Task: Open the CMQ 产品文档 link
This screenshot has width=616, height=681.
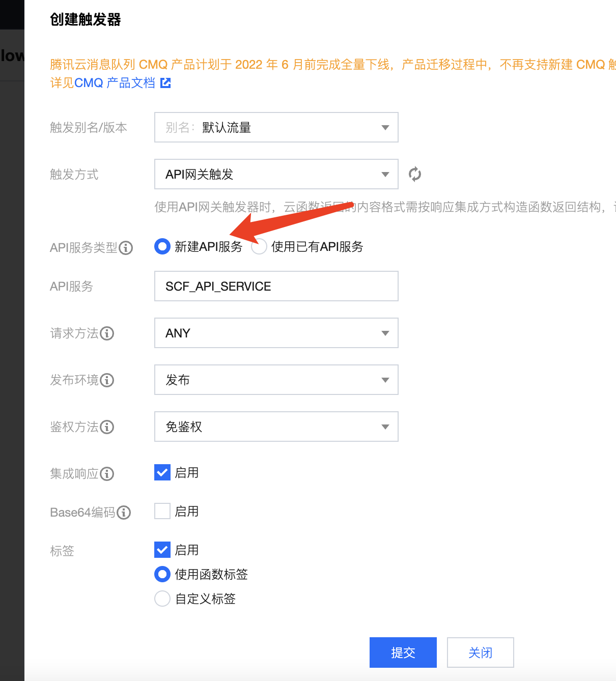Action: coord(116,82)
